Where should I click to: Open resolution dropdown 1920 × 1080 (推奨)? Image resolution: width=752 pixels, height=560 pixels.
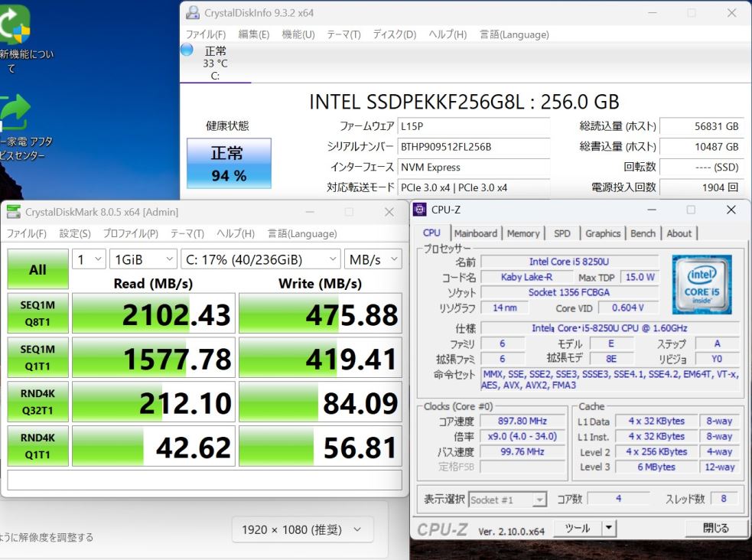pyautogui.click(x=302, y=529)
